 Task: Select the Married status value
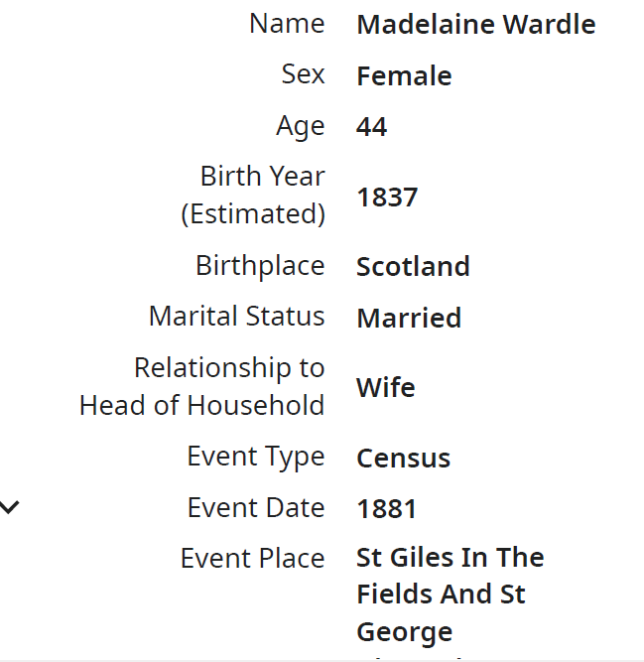click(x=409, y=319)
